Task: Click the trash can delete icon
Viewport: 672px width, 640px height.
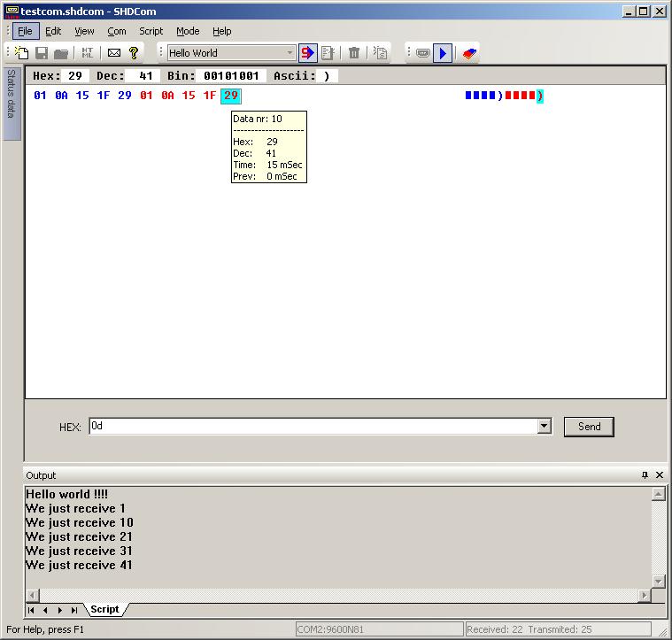Action: [354, 53]
